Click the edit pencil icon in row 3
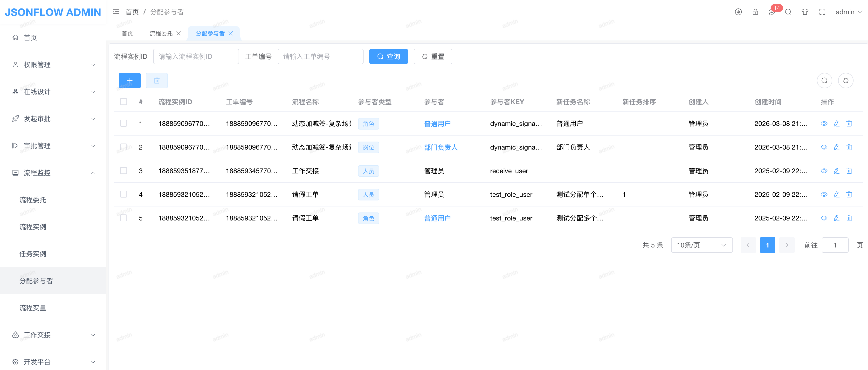Image resolution: width=868 pixels, height=370 pixels. [x=836, y=171]
